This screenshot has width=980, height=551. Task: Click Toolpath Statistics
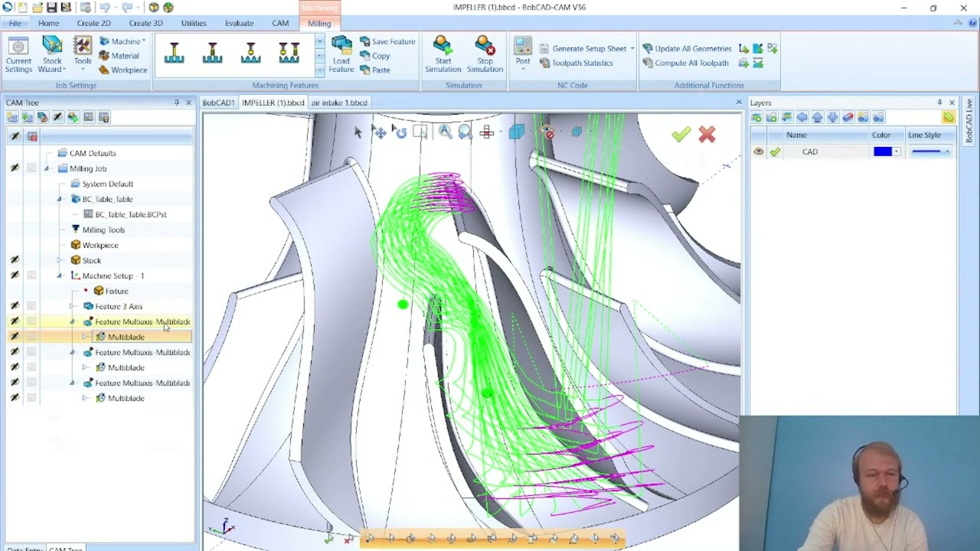(575, 63)
